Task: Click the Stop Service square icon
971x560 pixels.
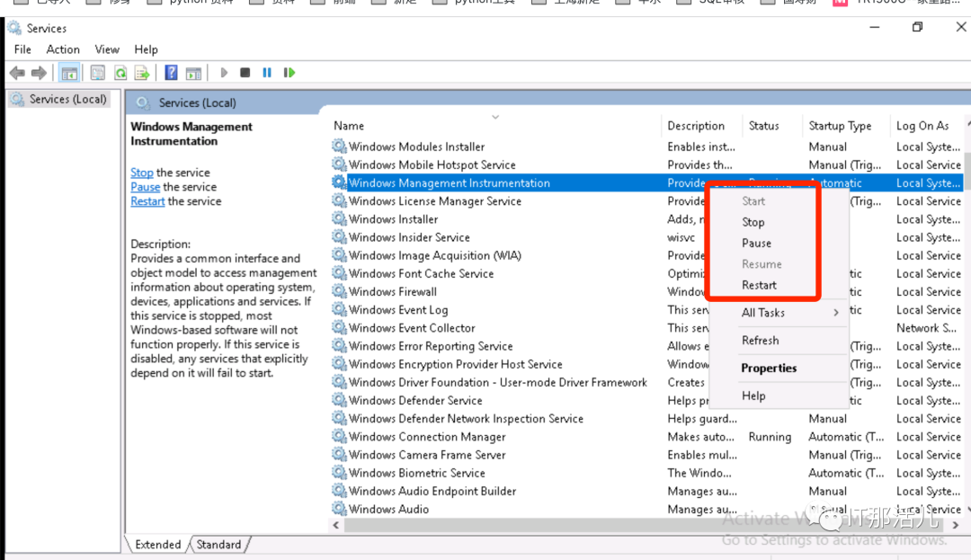Action: tap(245, 73)
